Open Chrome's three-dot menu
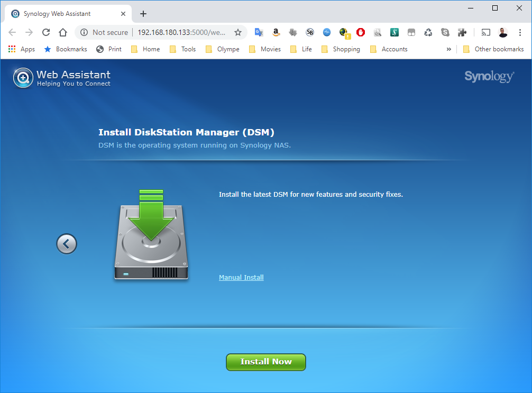532x393 pixels. click(520, 32)
